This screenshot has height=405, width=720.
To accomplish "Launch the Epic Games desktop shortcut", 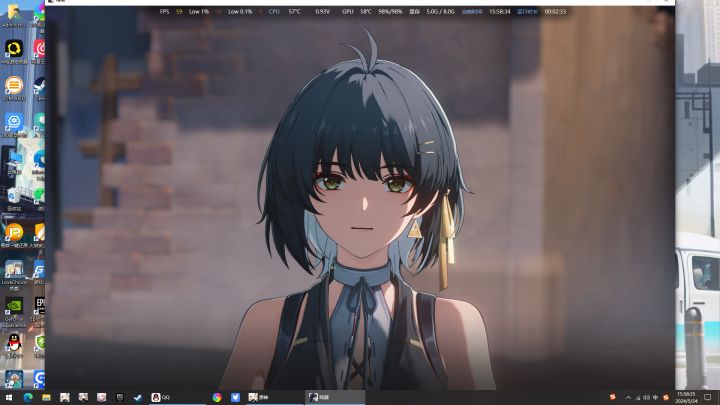I will point(39,309).
